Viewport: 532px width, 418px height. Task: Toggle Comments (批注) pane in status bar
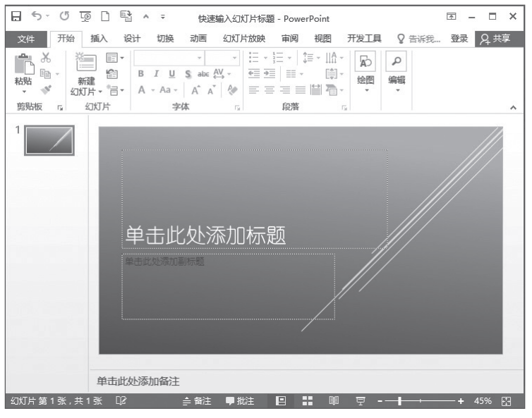click(240, 401)
